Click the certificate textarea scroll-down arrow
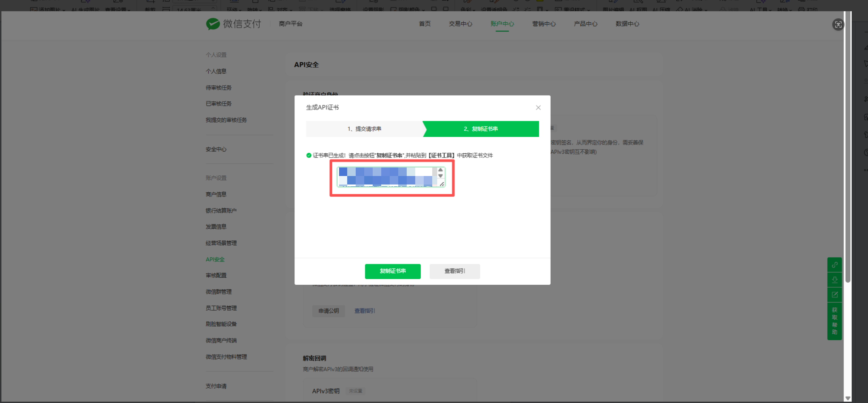The height and width of the screenshot is (403, 868). (x=440, y=176)
